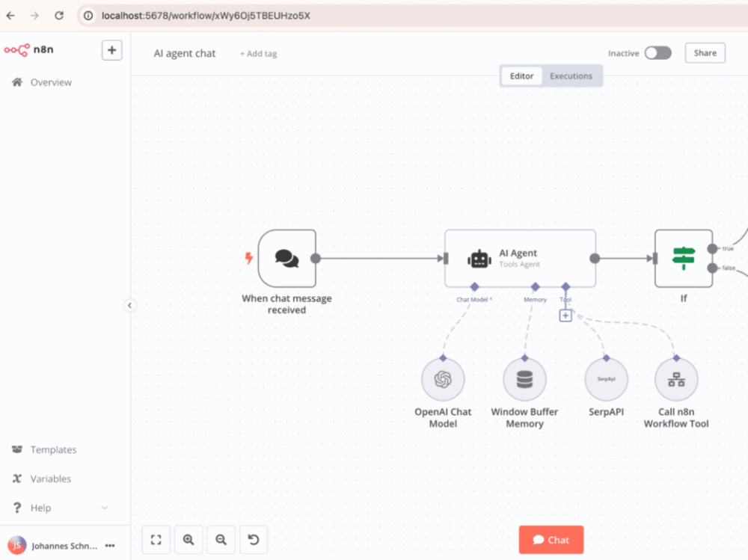Click the n8n logo icon
Screen dimensions: 748x560
(16, 49)
